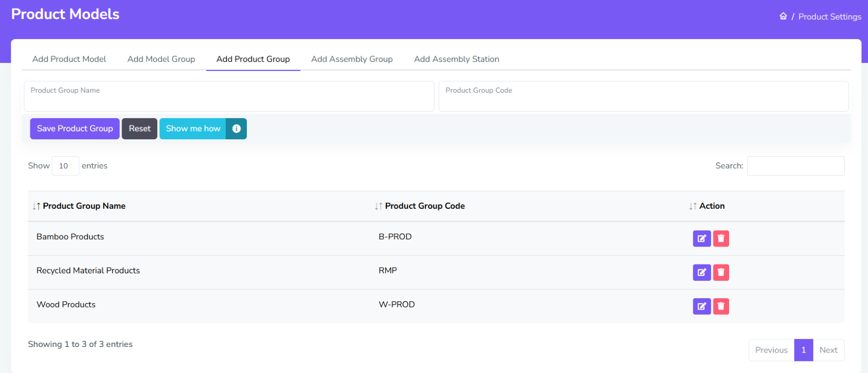This screenshot has width=868, height=373.
Task: Delete the Recycled Material Products group
Action: click(721, 272)
